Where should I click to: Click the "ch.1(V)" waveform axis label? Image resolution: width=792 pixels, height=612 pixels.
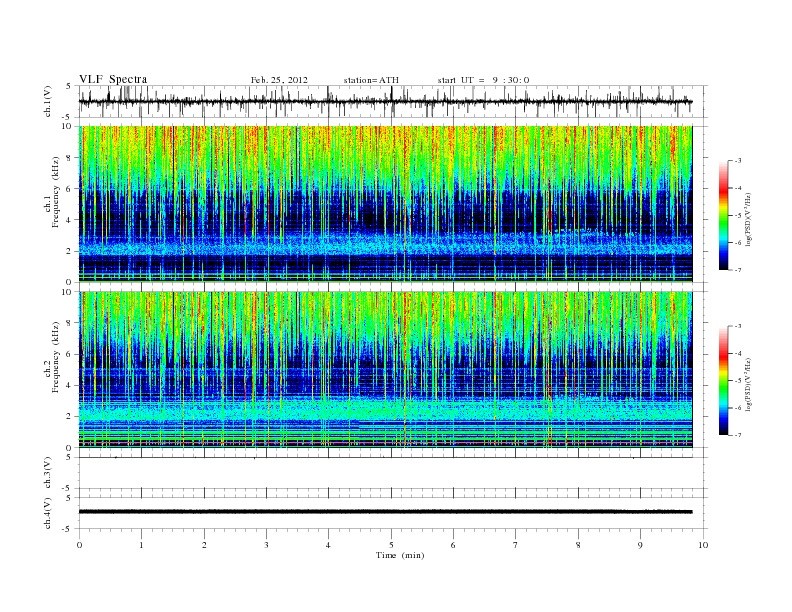(x=48, y=102)
